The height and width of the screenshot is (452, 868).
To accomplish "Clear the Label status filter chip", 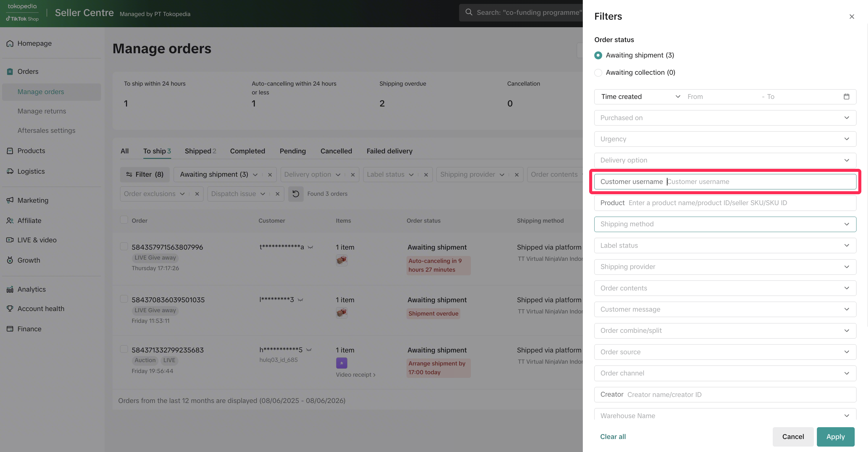I will point(426,175).
